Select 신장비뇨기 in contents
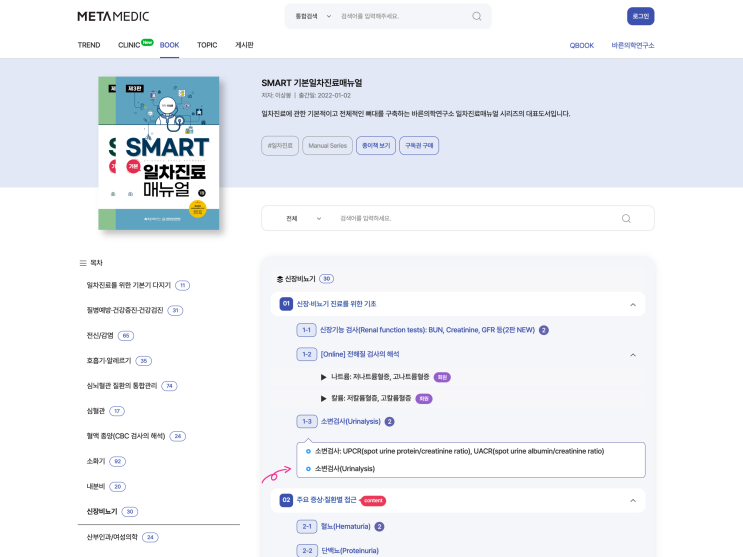 click(101, 511)
